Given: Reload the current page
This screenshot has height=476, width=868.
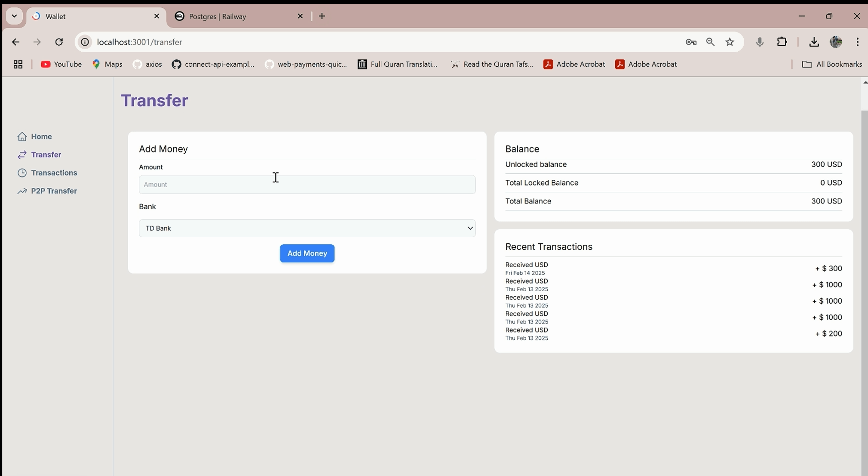Looking at the screenshot, I should [59, 42].
